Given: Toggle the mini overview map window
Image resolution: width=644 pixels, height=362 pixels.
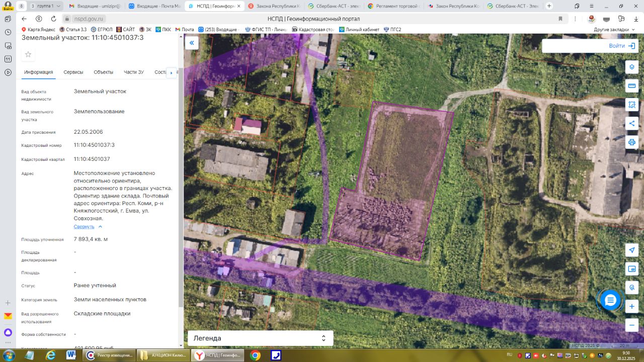Looking at the screenshot, I should tap(632, 268).
